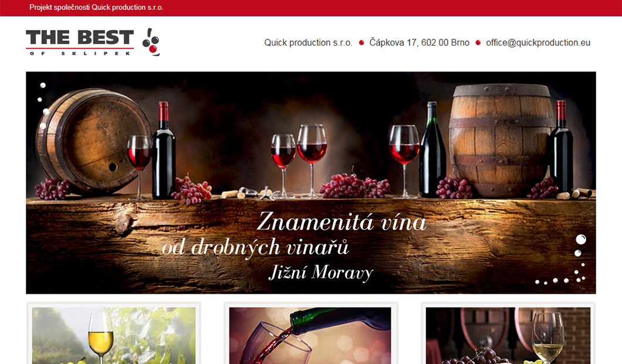Click the grape cluster logo icon
Viewport: 622px width, 364px height.
click(x=151, y=42)
